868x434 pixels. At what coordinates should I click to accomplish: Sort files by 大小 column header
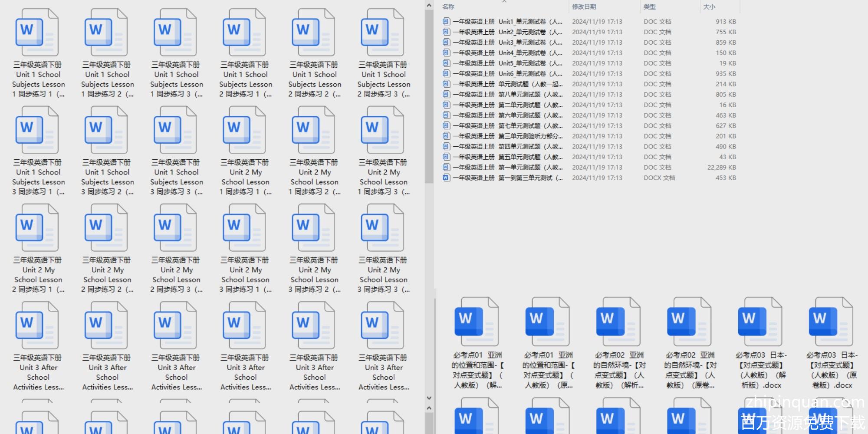click(709, 7)
